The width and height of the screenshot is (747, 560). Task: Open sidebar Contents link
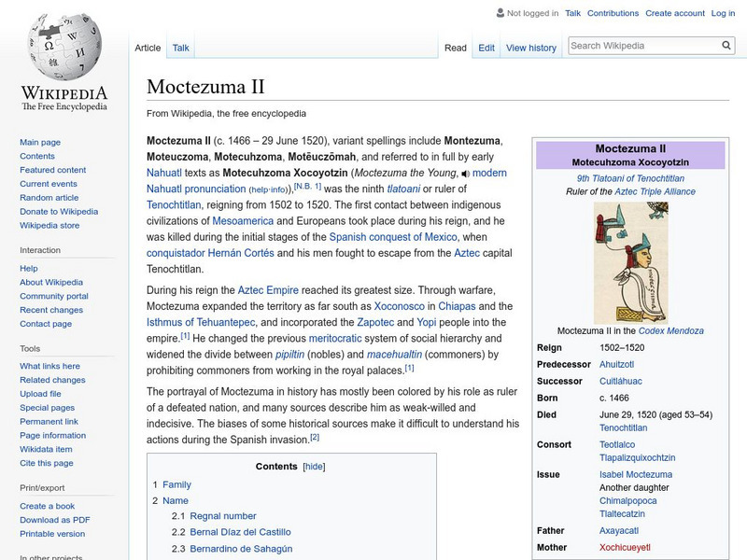(37, 156)
